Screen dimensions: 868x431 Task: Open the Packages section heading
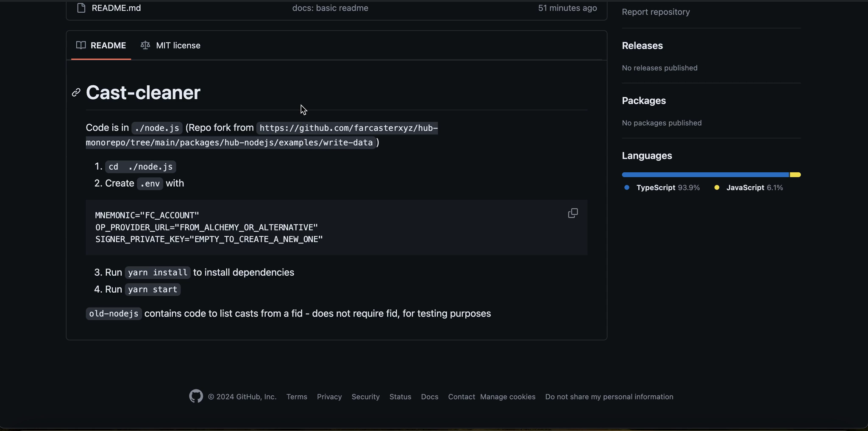pyautogui.click(x=644, y=101)
